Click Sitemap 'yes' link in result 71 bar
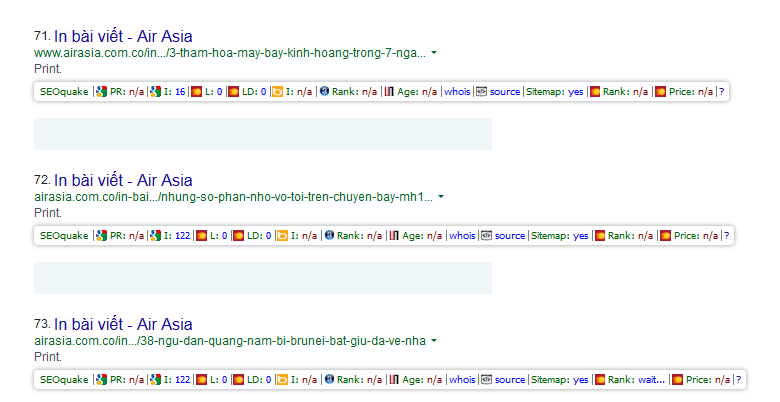The image size is (780, 402). [576, 92]
